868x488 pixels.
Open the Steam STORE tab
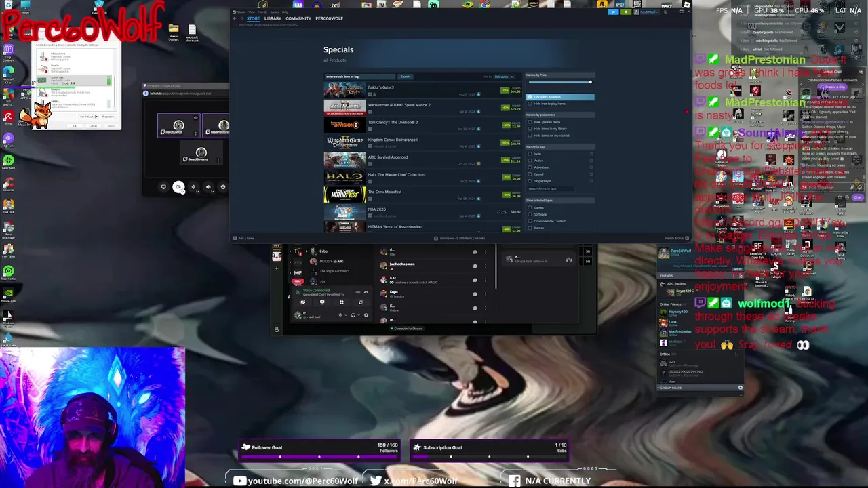253,18
